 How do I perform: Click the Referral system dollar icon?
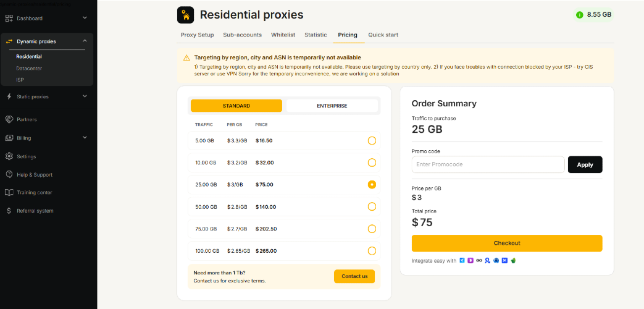click(9, 211)
